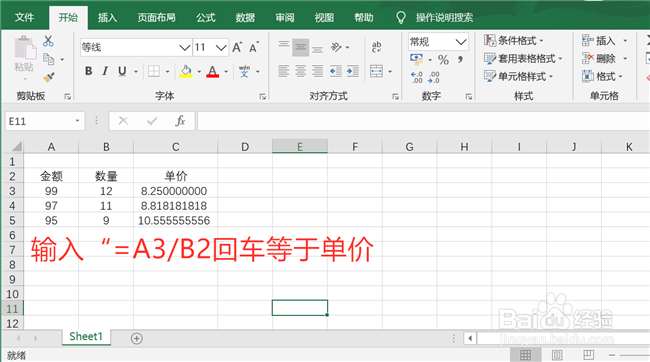Switch to 视图 (View) tab
The height and width of the screenshot is (362, 650).
click(324, 17)
